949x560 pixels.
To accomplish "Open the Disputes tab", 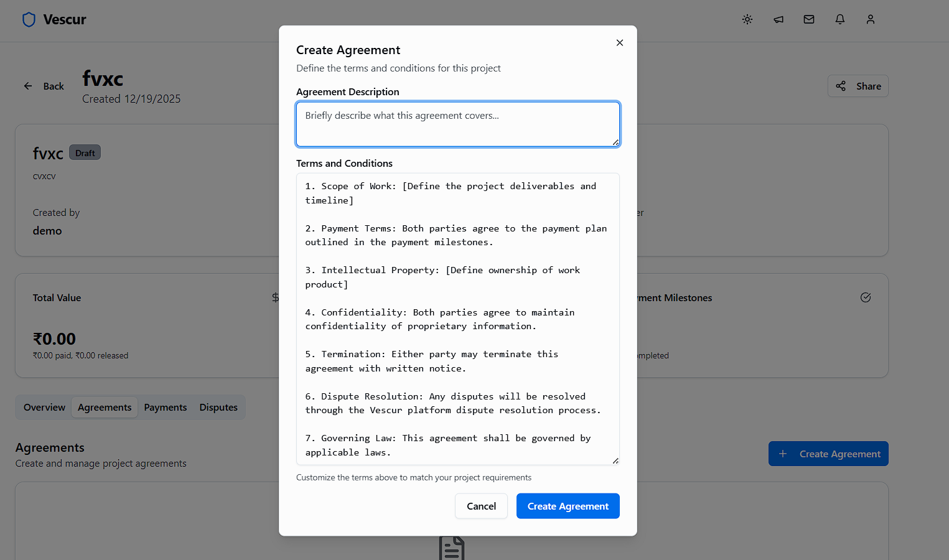I will (x=218, y=407).
